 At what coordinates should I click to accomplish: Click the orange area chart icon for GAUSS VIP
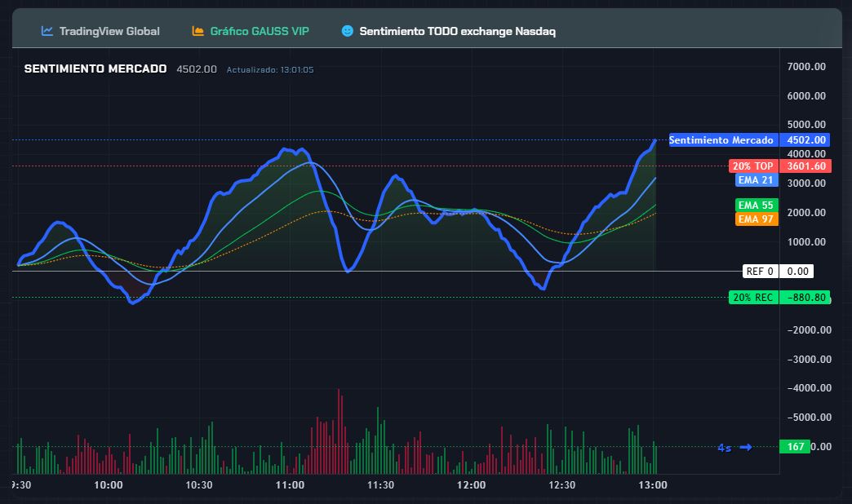197,31
